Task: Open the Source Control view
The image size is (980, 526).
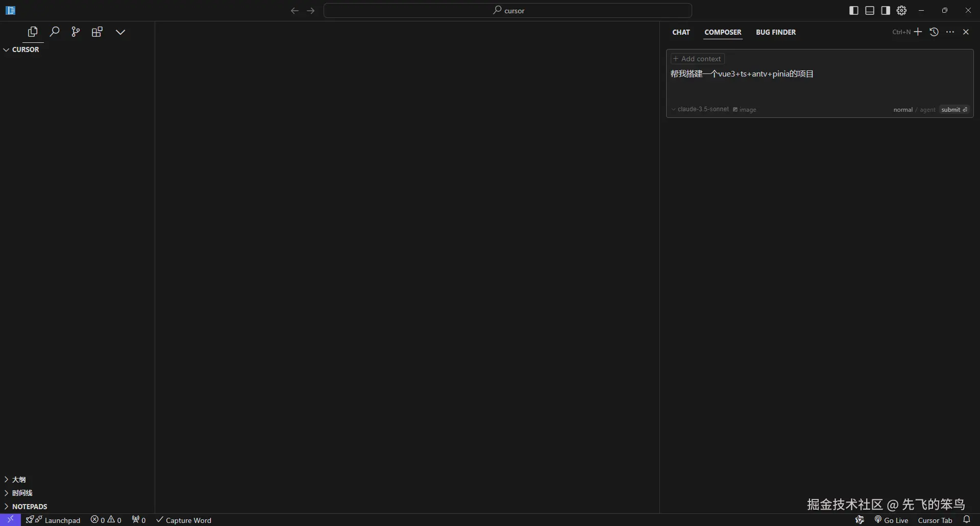Action: coord(76,32)
